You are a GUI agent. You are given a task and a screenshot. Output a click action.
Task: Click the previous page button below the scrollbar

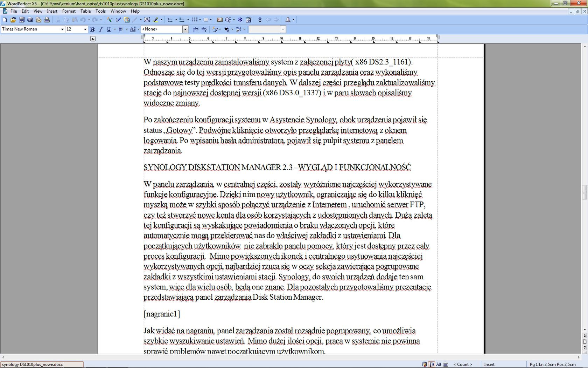pyautogui.click(x=584, y=336)
